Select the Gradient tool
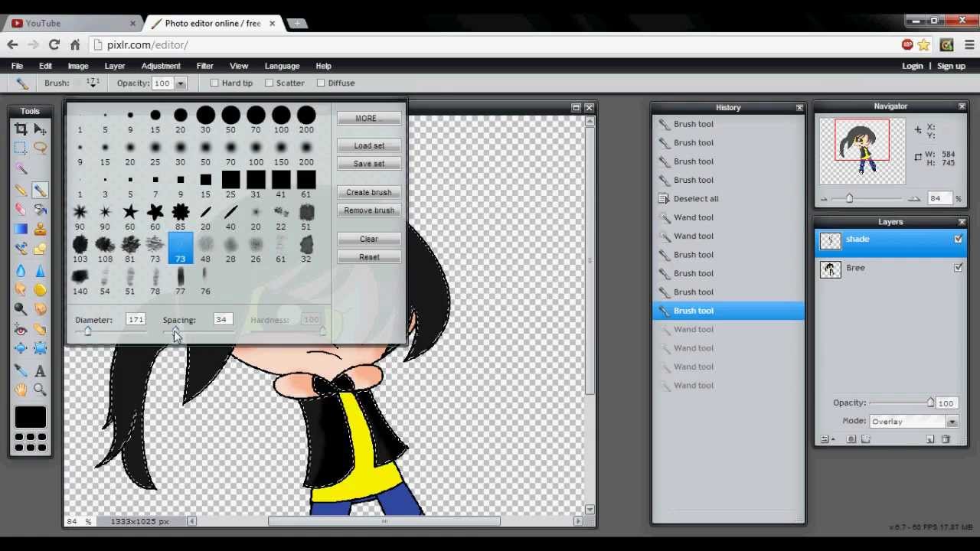The image size is (980, 551). coord(21,229)
